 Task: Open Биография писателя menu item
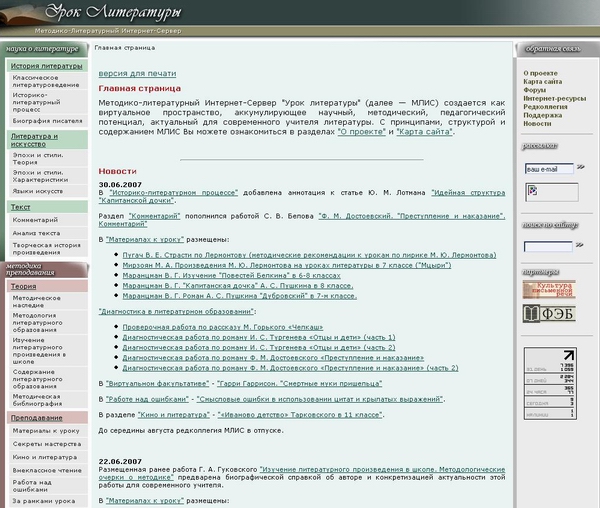47,121
